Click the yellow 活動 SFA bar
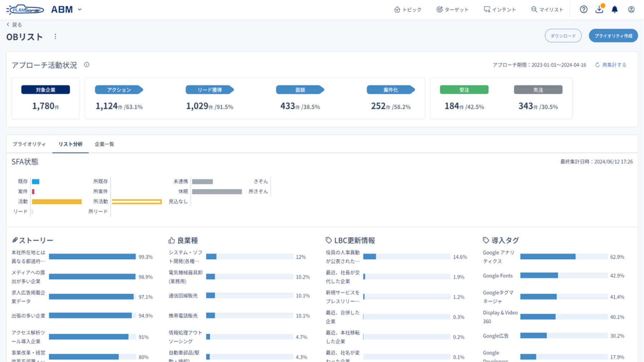 click(x=57, y=202)
